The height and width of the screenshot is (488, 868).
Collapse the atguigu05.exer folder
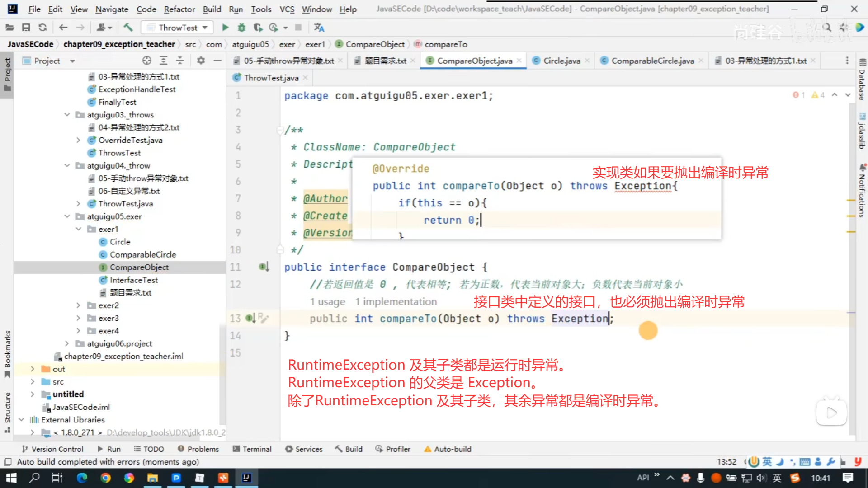point(67,216)
